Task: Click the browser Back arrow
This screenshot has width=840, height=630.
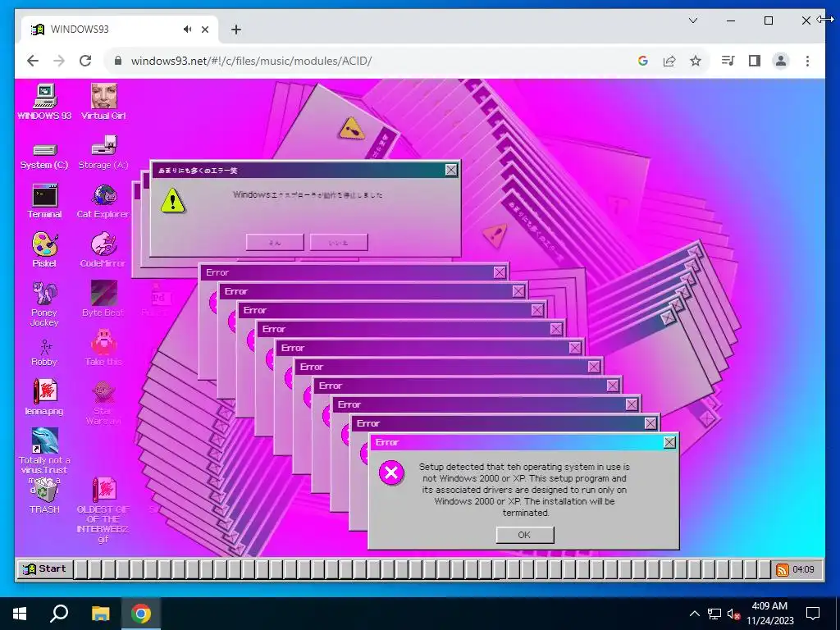Action: (x=33, y=61)
